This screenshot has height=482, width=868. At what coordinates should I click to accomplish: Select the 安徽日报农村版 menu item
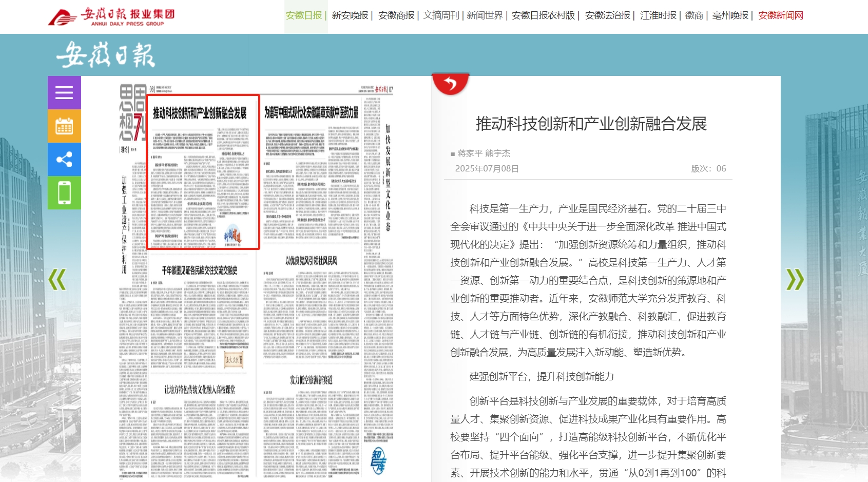[x=543, y=15]
